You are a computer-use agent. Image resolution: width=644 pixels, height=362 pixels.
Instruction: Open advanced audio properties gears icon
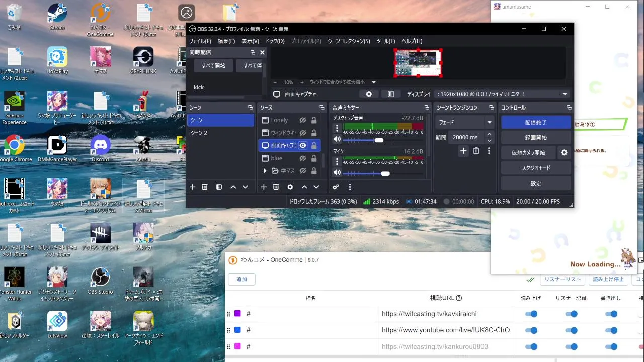click(336, 187)
